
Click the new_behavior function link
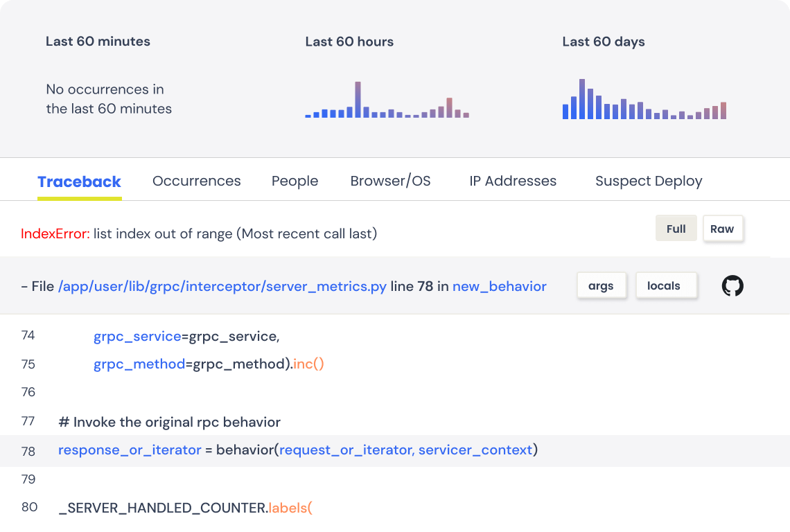click(499, 285)
